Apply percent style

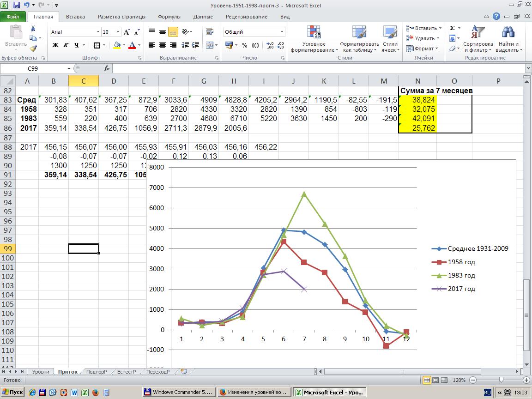245,45
